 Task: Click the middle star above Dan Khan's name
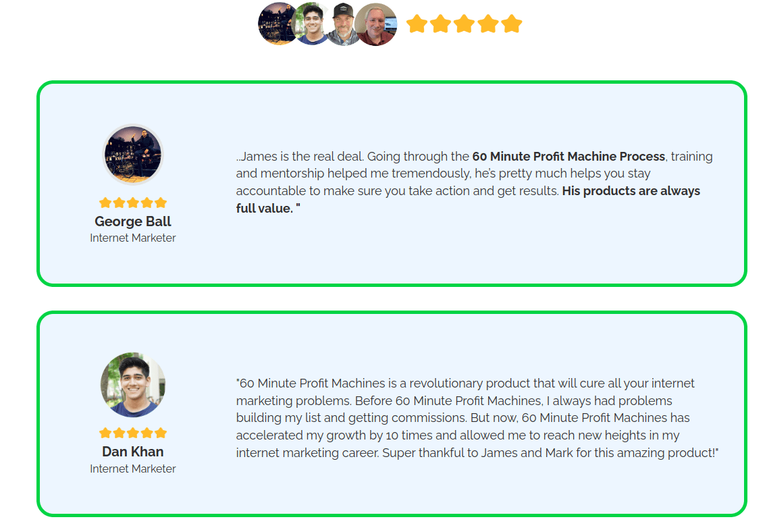(x=133, y=433)
